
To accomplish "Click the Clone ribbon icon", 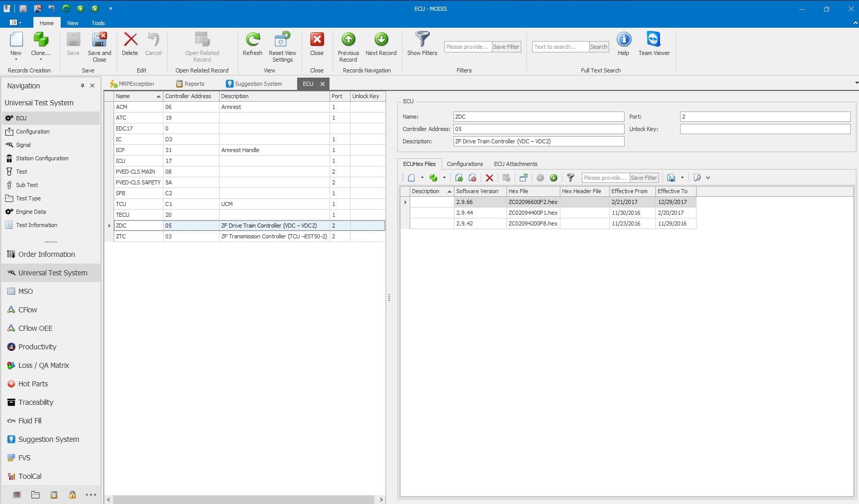I will pyautogui.click(x=41, y=40).
